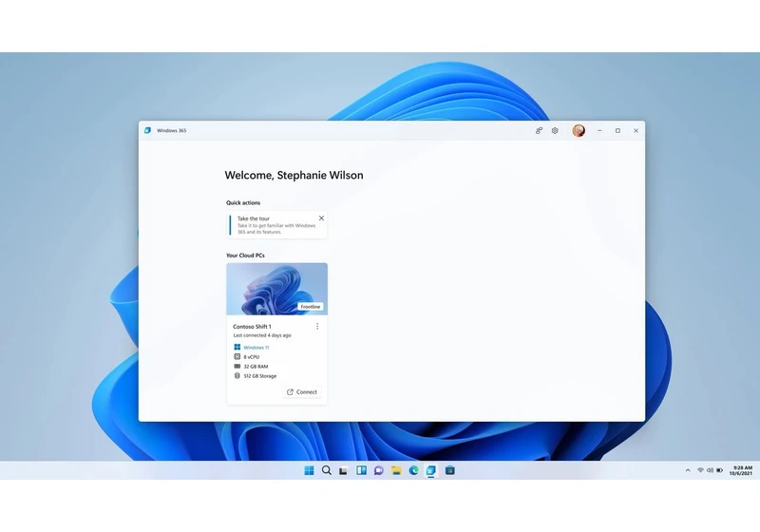Launch Microsoft Edge from taskbar
The width and height of the screenshot is (760, 532).
point(413,470)
